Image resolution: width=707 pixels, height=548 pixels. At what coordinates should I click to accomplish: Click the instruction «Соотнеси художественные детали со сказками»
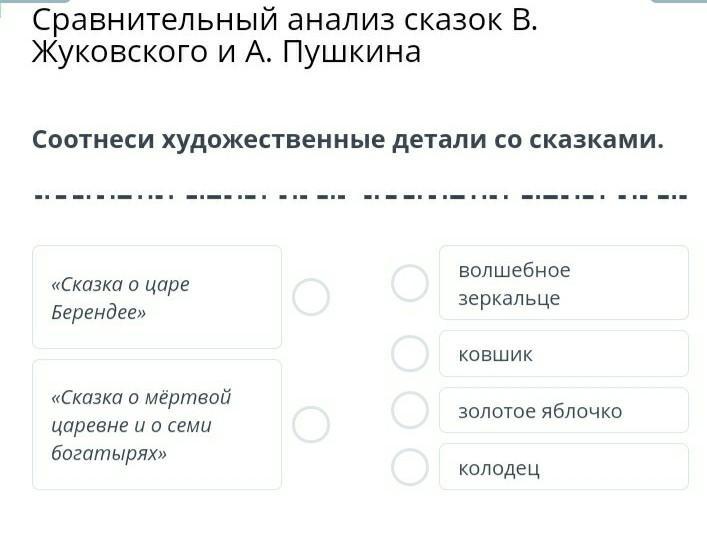click(x=347, y=139)
